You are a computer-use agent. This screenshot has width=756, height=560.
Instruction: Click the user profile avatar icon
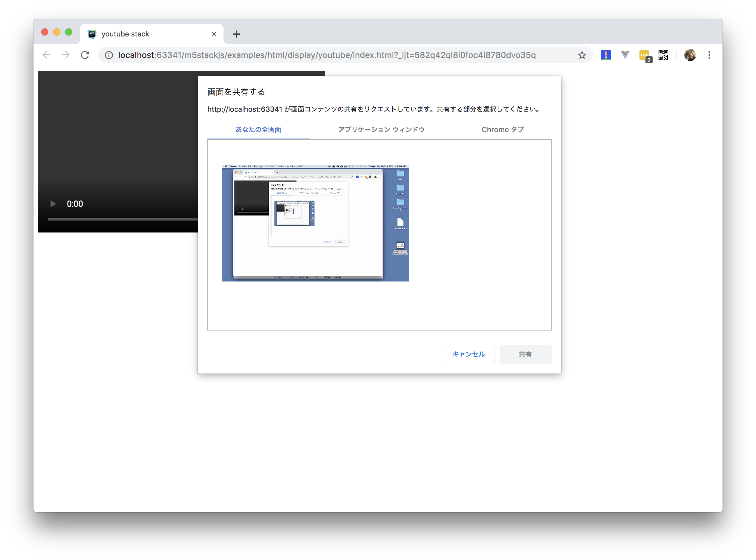point(690,55)
